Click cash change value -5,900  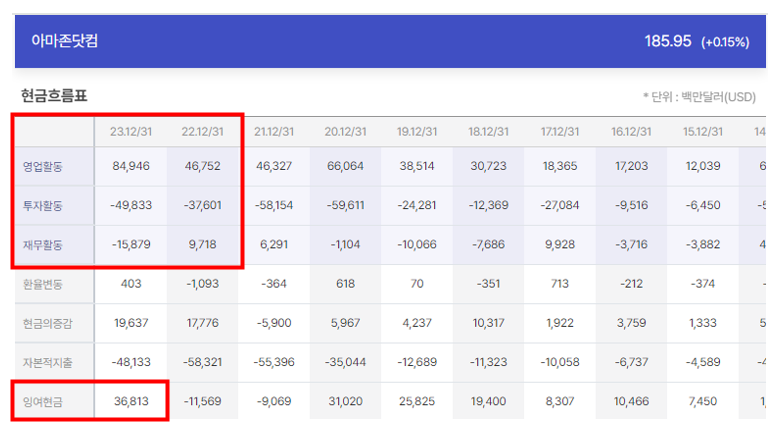274,323
